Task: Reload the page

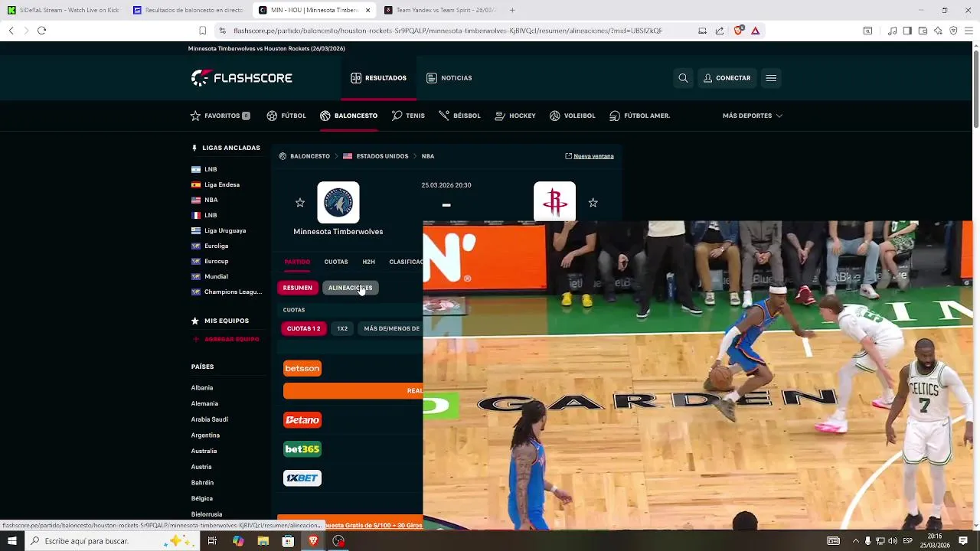Action: (x=41, y=31)
